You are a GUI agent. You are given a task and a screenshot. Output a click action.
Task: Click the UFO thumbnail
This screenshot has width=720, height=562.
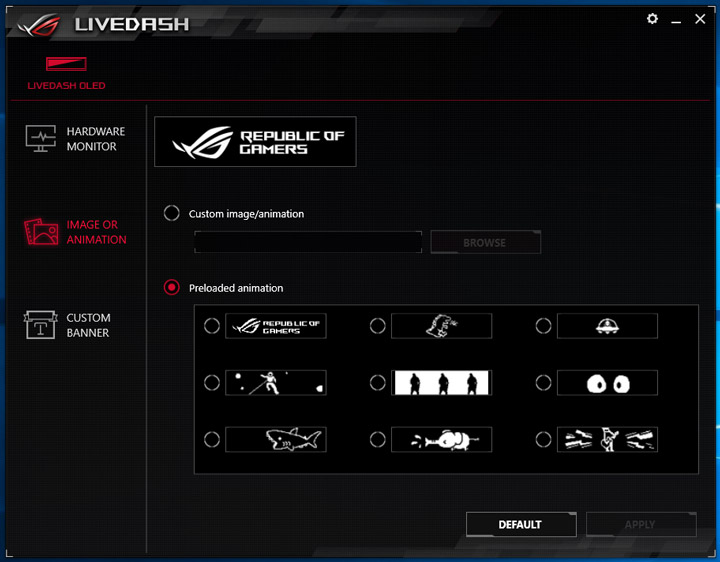tap(608, 326)
